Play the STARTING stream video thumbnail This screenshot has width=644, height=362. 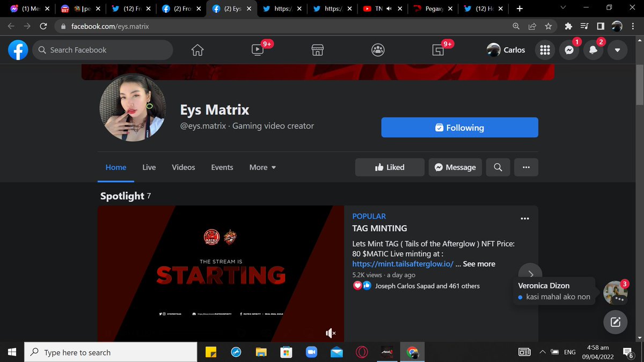pyautogui.click(x=221, y=273)
